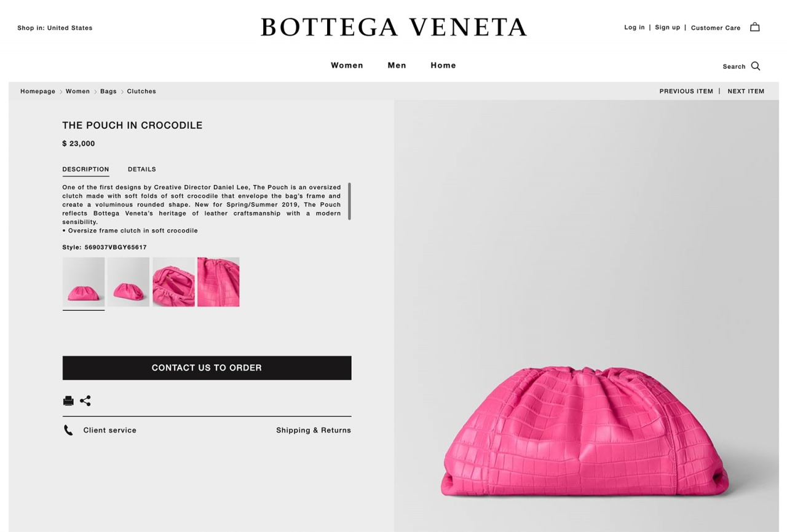
Task: Open Shipping & Returns link
Action: [314, 430]
